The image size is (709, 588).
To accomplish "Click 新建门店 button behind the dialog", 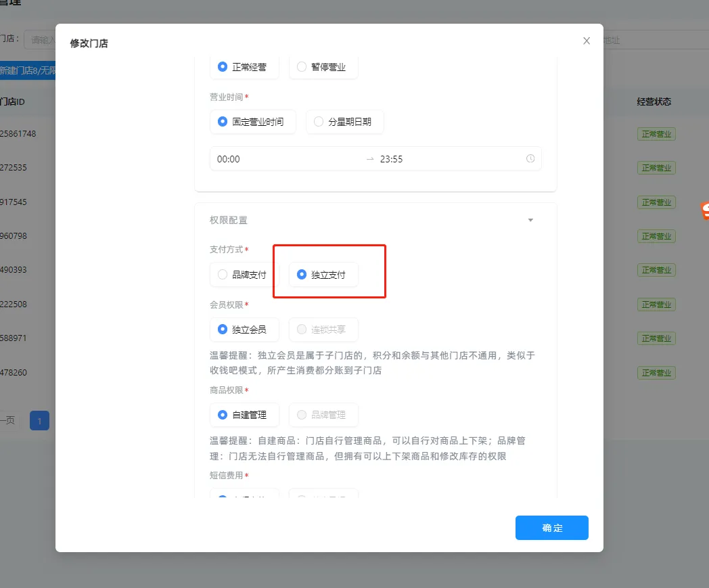I will coord(28,70).
